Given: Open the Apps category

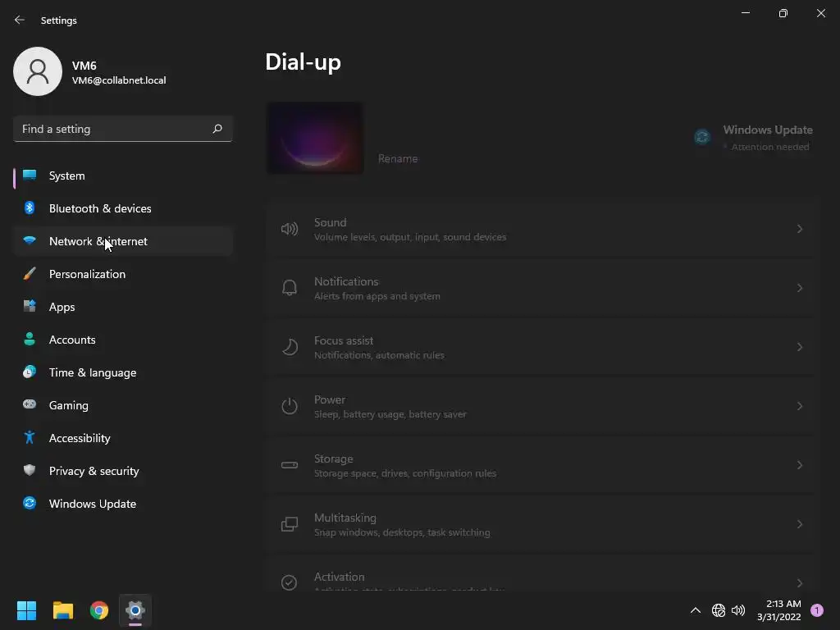Looking at the screenshot, I should pyautogui.click(x=123, y=307).
